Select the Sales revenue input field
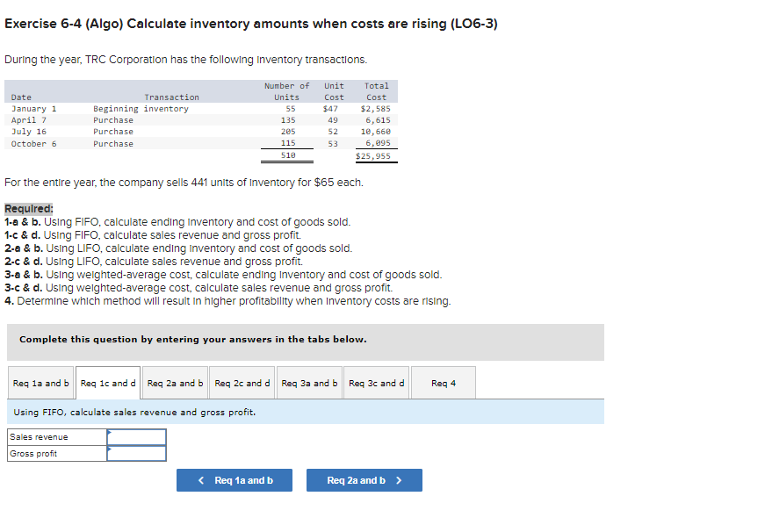Screen dimensions: 765x532 pyautogui.click(x=139, y=436)
